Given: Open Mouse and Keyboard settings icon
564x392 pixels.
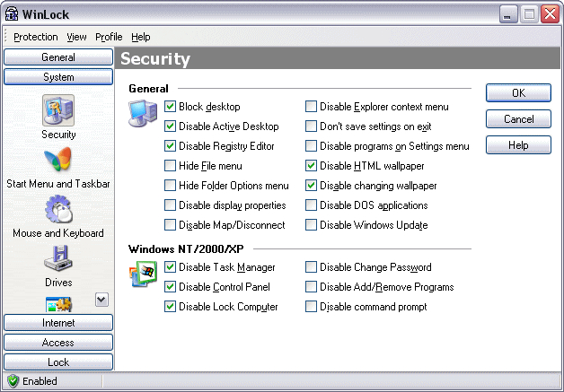Looking at the screenshot, I should tap(58, 211).
